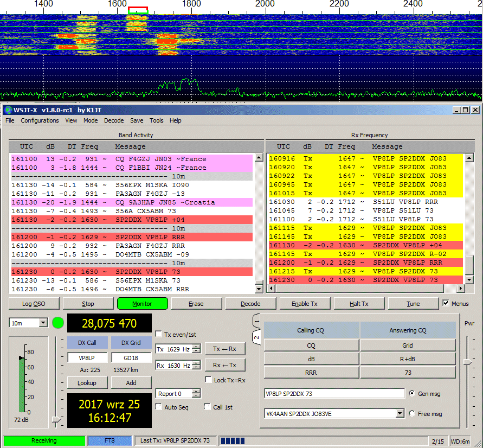Viewport: 483px width, 448px height.
Task: Click the Log QSO button
Action: pos(34,304)
